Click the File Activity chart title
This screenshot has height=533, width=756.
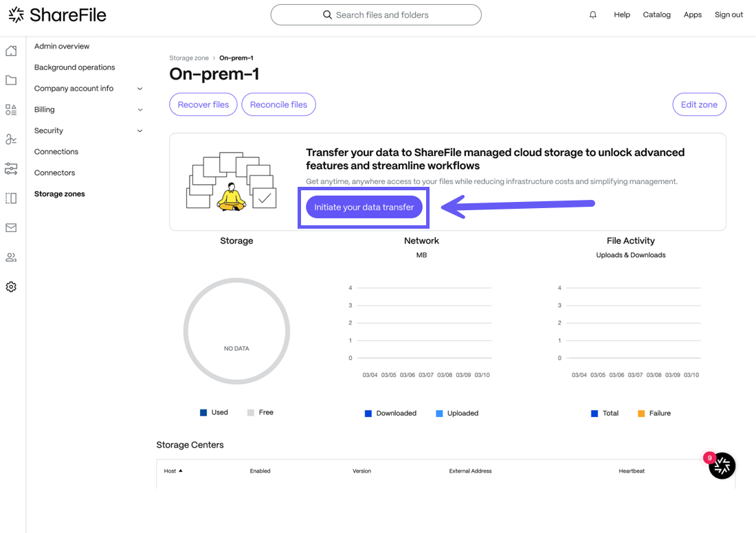point(631,240)
